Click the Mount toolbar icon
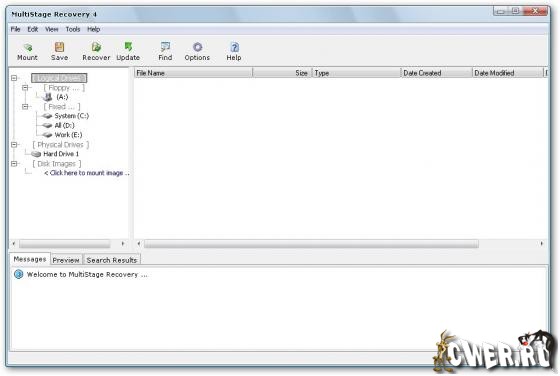Viewport: 560px width, 376px height. tap(28, 47)
